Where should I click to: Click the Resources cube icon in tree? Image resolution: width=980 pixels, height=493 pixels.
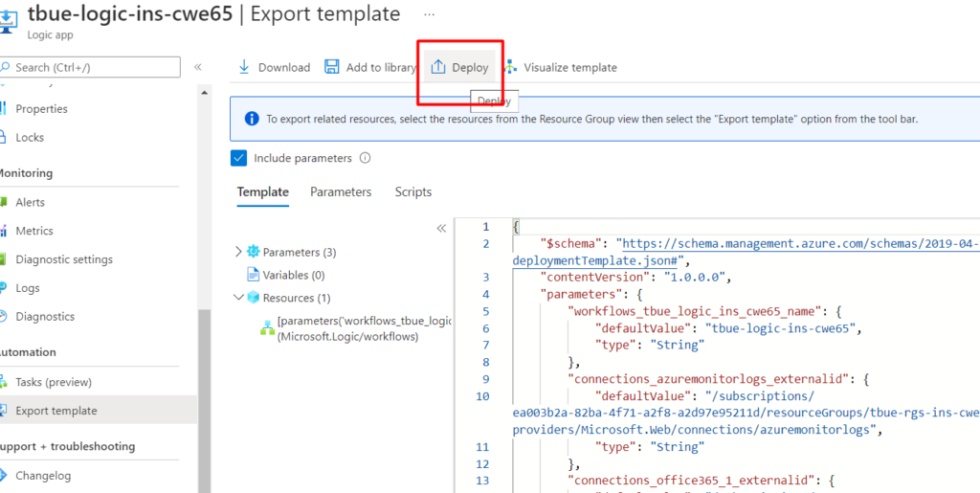pos(253,298)
